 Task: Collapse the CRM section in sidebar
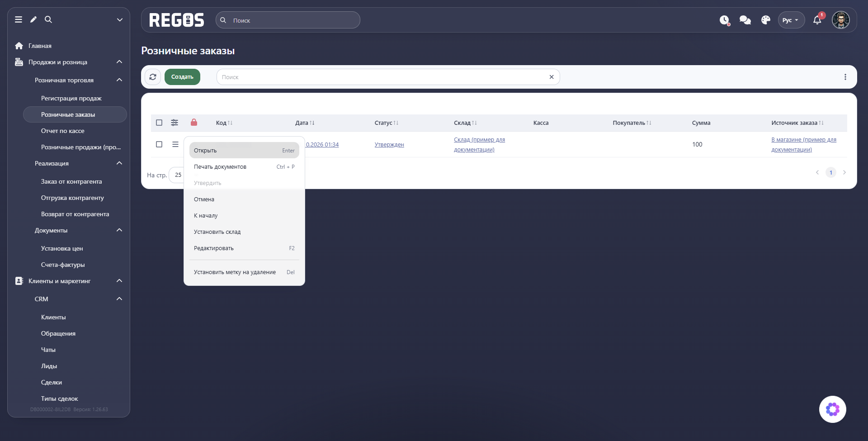click(119, 299)
